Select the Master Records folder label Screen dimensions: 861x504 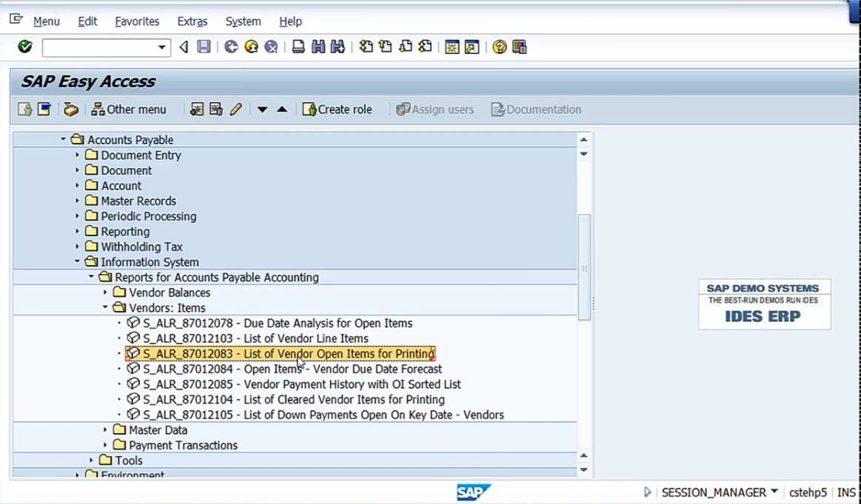coord(138,201)
